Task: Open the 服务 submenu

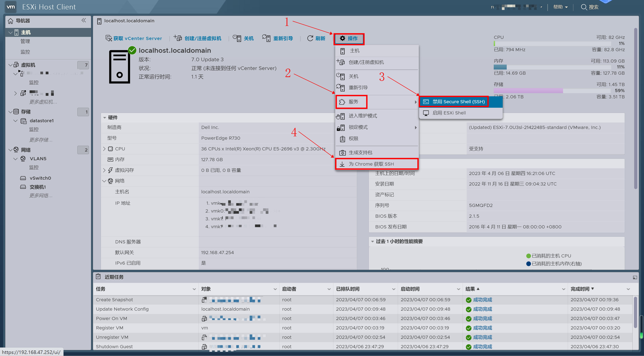Action: coord(377,102)
